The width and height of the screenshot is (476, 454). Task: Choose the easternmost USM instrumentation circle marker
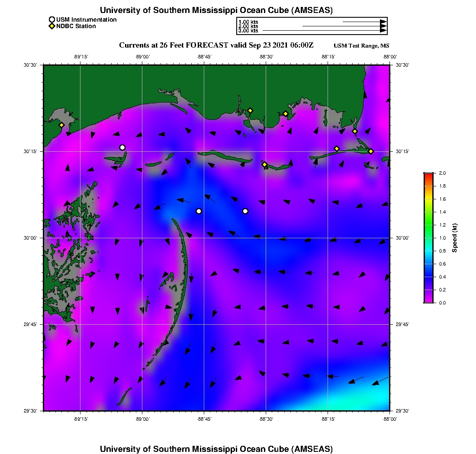(245, 211)
